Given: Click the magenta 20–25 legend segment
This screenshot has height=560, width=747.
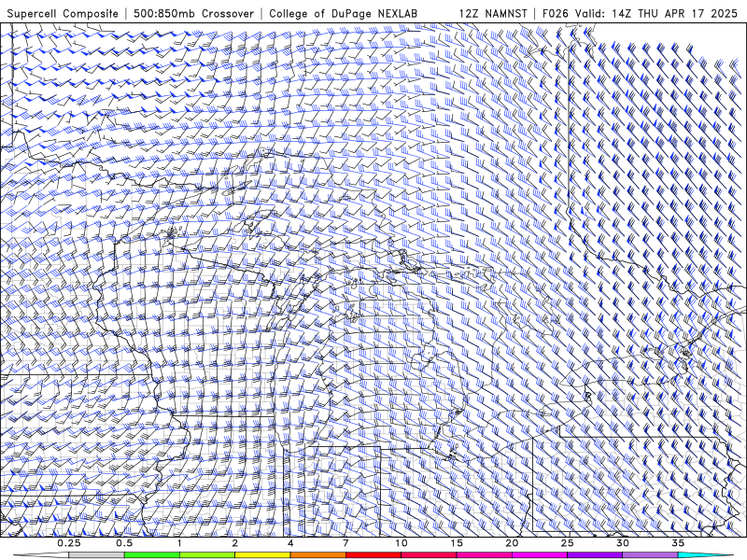Looking at the screenshot, I should click(540, 555).
